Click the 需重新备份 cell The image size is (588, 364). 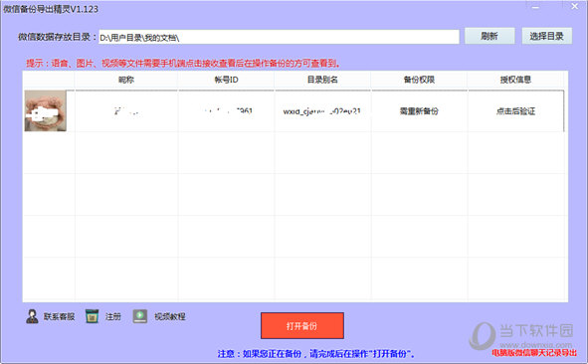tap(419, 111)
